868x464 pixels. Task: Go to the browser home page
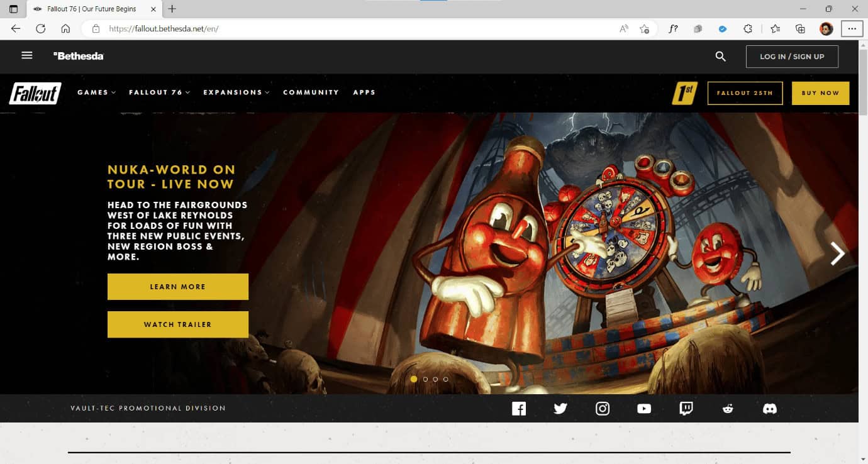tap(65, 28)
